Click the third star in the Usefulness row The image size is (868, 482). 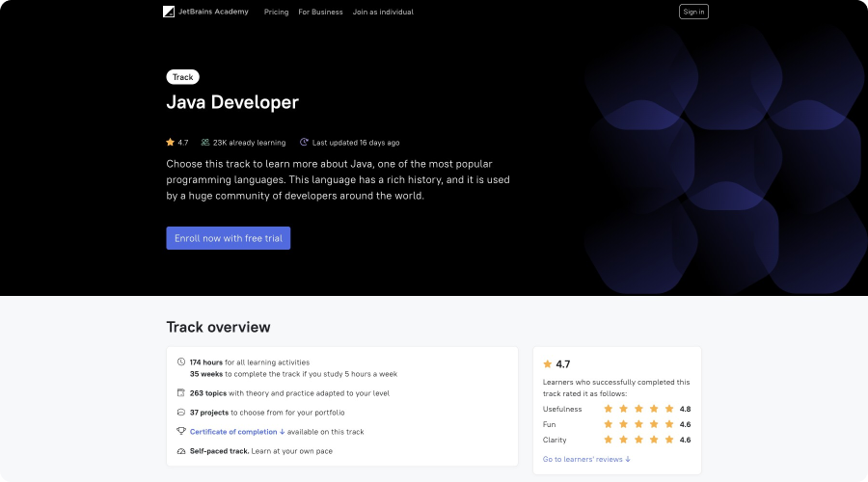[638, 409]
